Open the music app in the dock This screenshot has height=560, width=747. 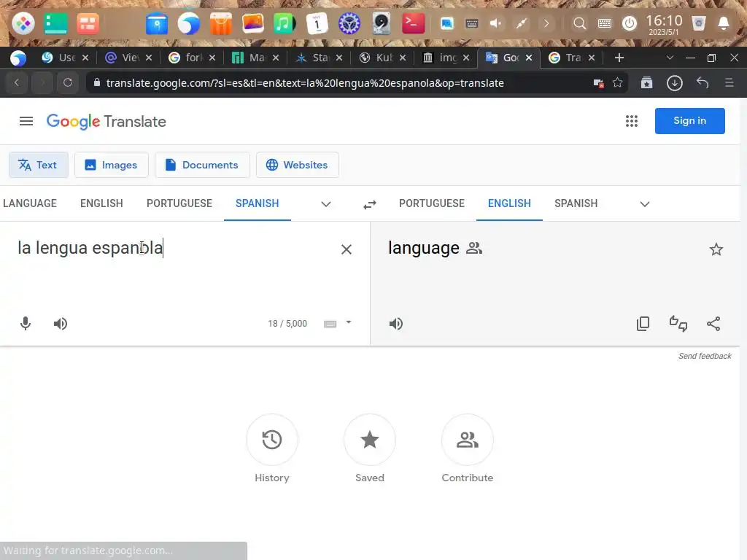pyautogui.click(x=284, y=23)
